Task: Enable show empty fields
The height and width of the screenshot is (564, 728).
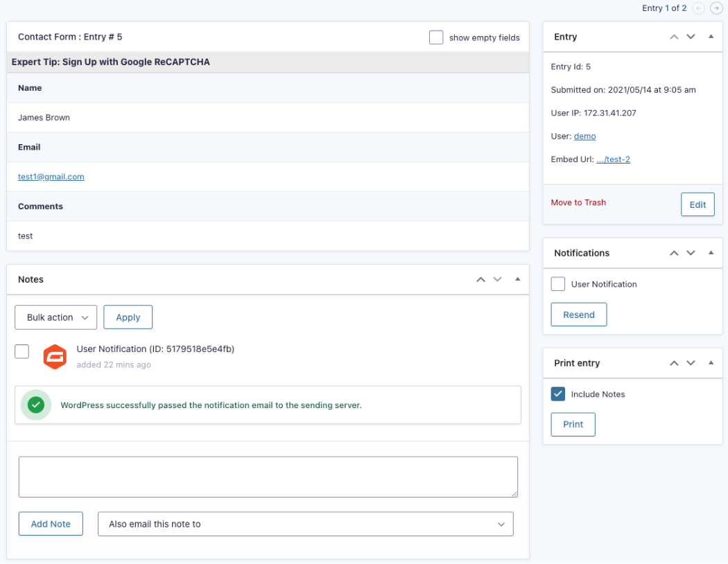Action: tap(436, 37)
